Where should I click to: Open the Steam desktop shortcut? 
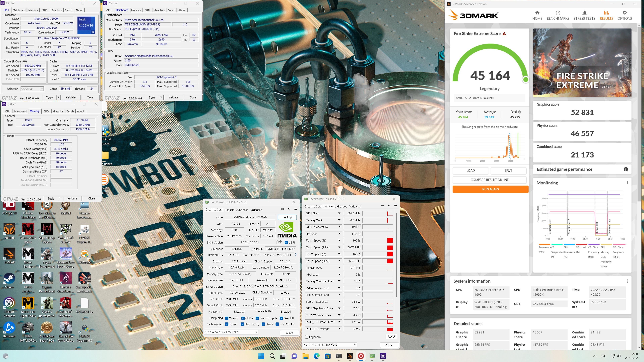click(9, 281)
